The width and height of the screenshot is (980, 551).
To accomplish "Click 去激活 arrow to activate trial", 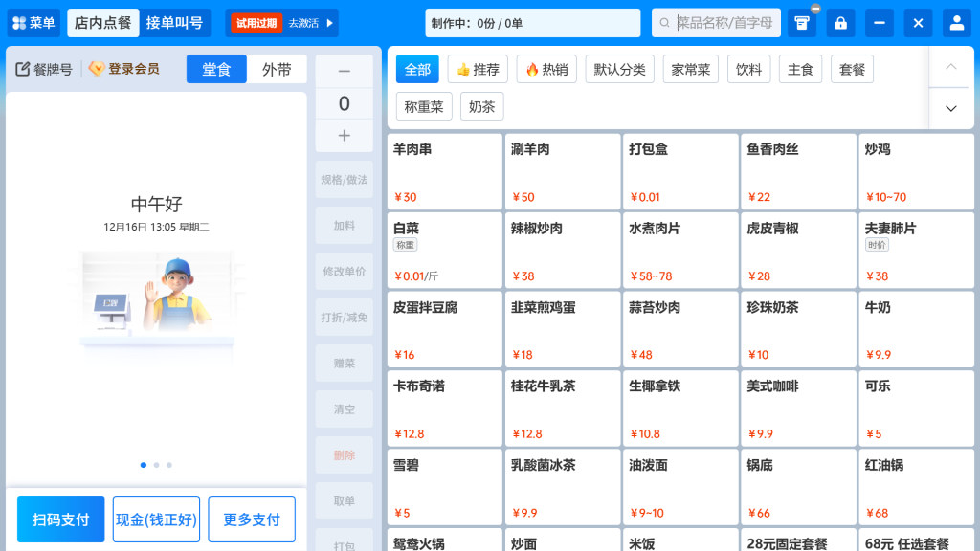I will coord(330,23).
